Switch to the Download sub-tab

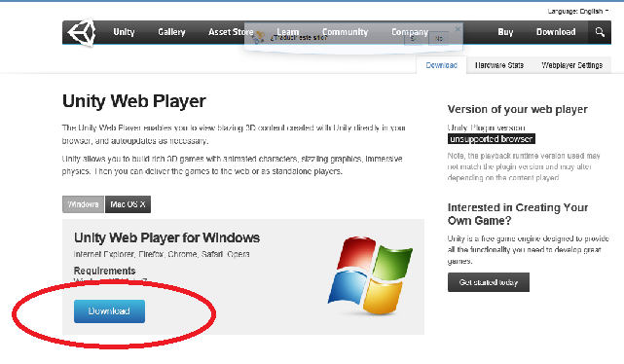(441, 65)
